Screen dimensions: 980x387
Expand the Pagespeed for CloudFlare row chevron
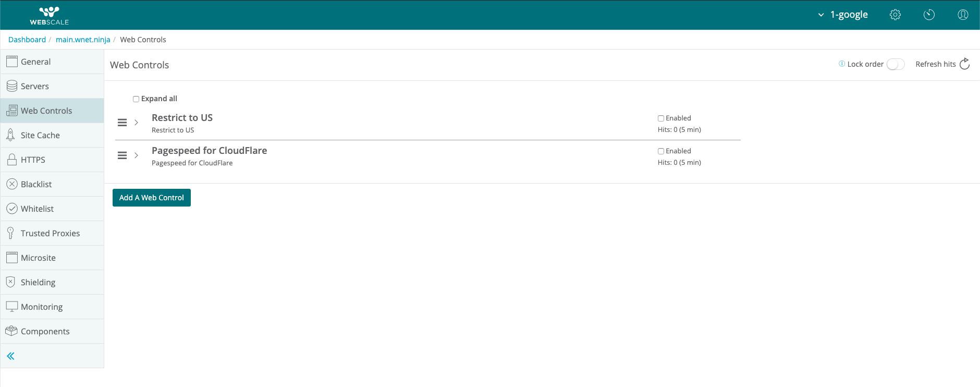pyautogui.click(x=136, y=155)
